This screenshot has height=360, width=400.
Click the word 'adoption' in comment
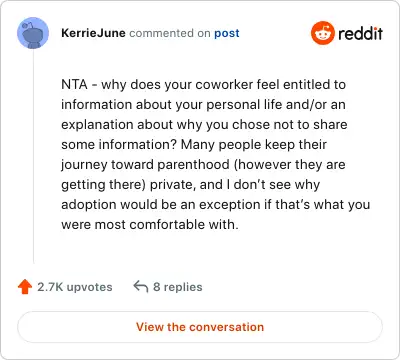pos(89,205)
